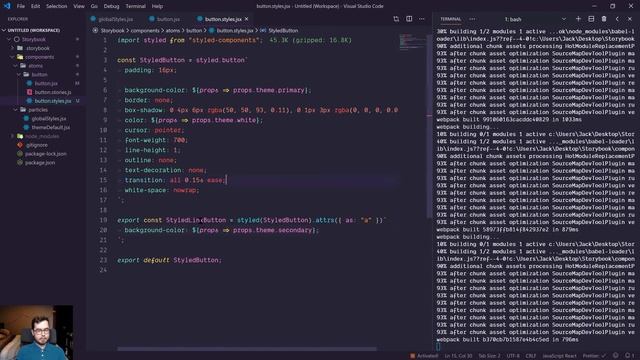Select the TERMINAL panel tab
Screen dimensions: 640x360
[x=451, y=19]
